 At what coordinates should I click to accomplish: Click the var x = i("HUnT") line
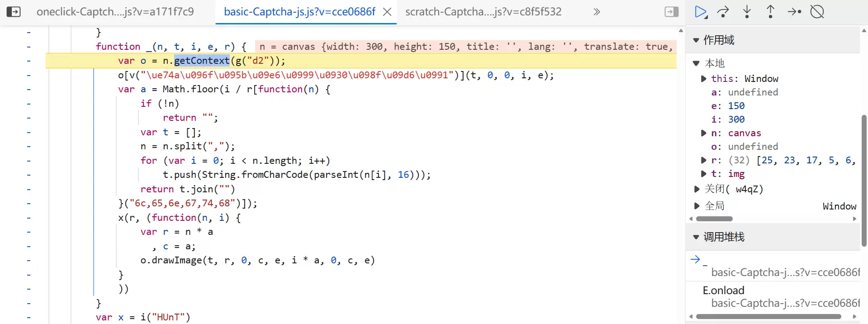[143, 317]
